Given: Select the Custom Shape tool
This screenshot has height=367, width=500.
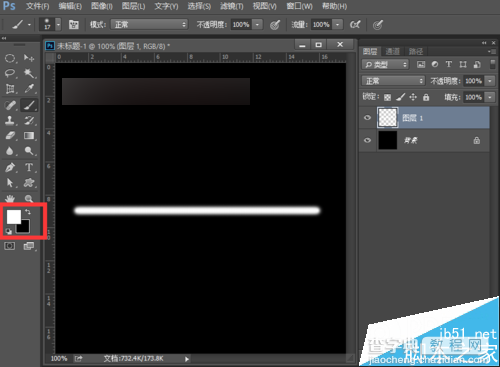Looking at the screenshot, I should tap(29, 182).
